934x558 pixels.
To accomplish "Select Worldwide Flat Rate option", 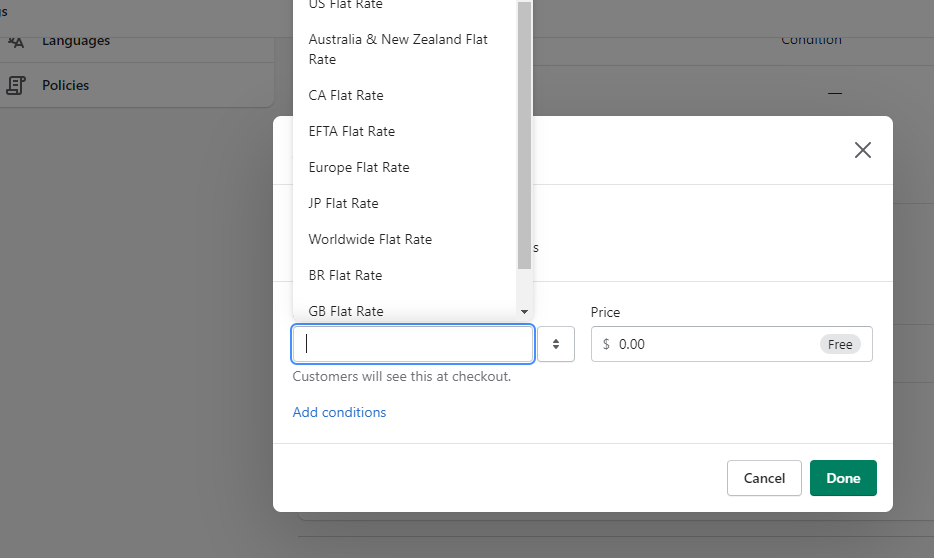I will 370,240.
